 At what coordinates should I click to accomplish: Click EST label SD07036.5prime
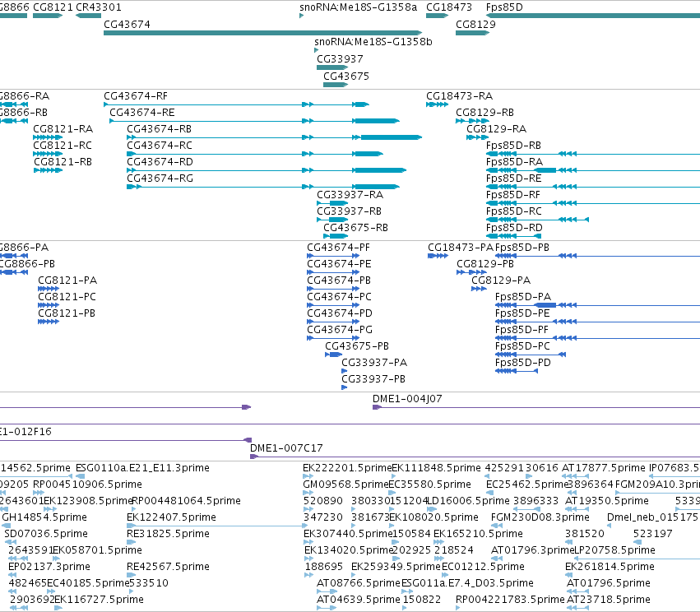tap(46, 534)
